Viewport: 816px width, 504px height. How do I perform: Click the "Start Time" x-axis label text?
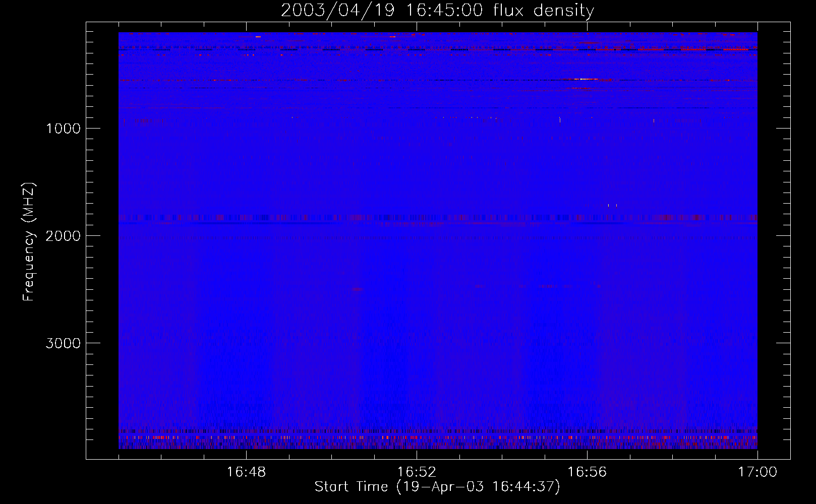point(351,487)
